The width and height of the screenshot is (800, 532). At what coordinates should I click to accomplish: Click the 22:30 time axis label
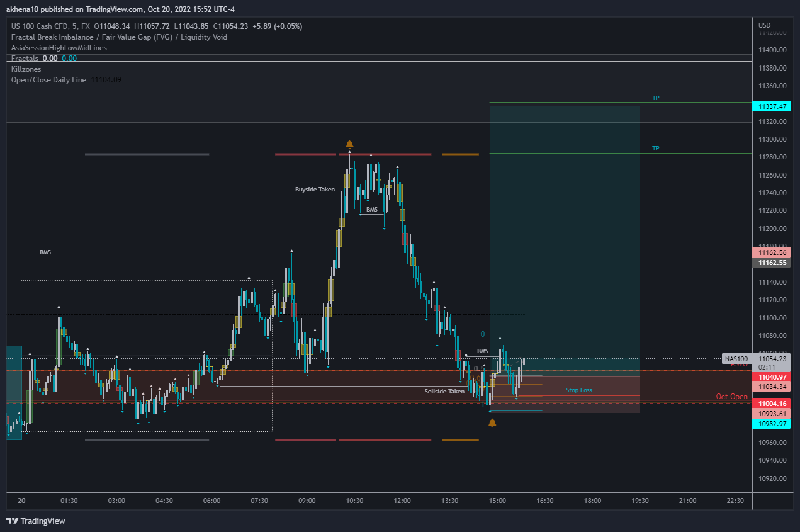735,501
